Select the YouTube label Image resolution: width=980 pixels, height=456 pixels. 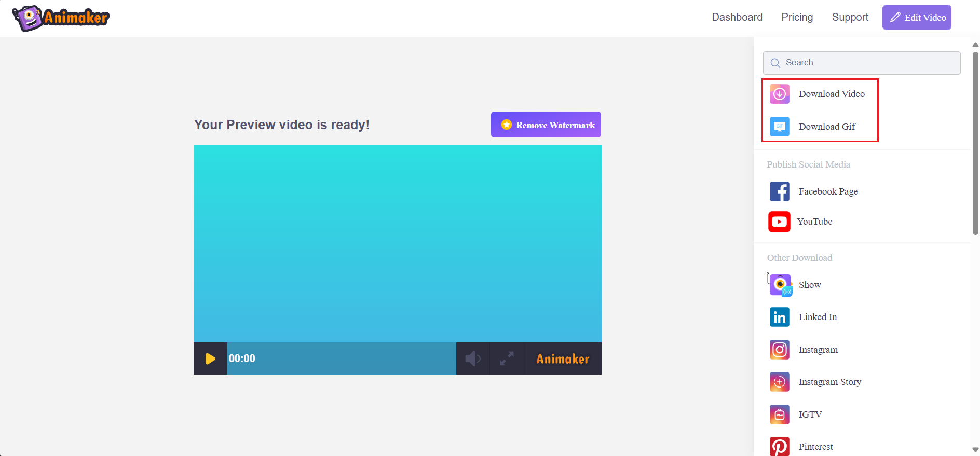814,222
